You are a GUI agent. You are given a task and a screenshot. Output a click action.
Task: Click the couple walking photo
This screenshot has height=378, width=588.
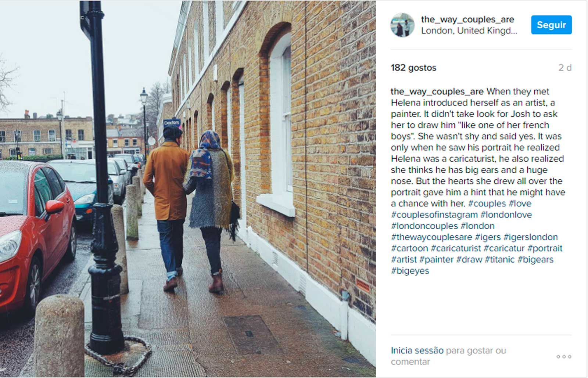click(x=188, y=189)
